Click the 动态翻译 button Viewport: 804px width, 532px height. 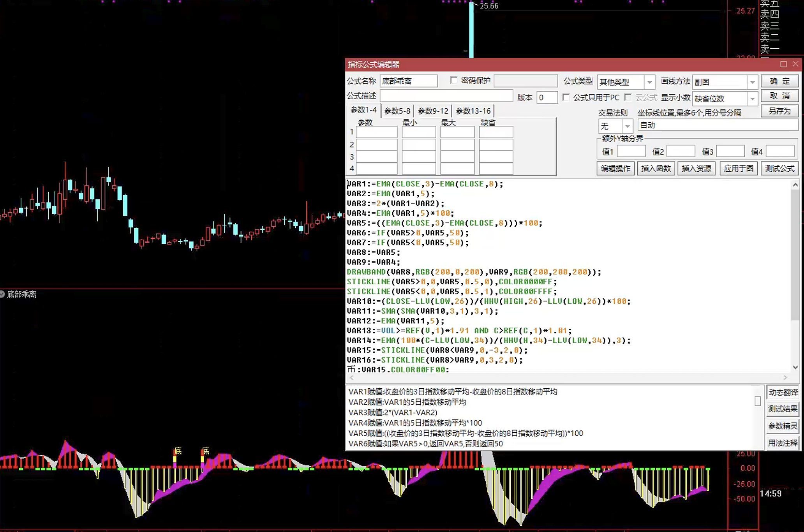click(x=783, y=392)
